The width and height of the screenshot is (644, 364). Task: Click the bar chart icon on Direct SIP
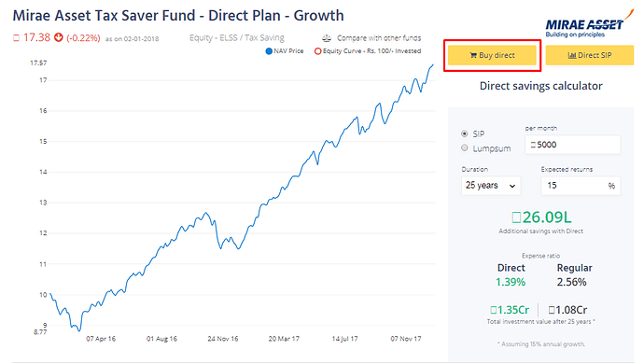coord(572,55)
